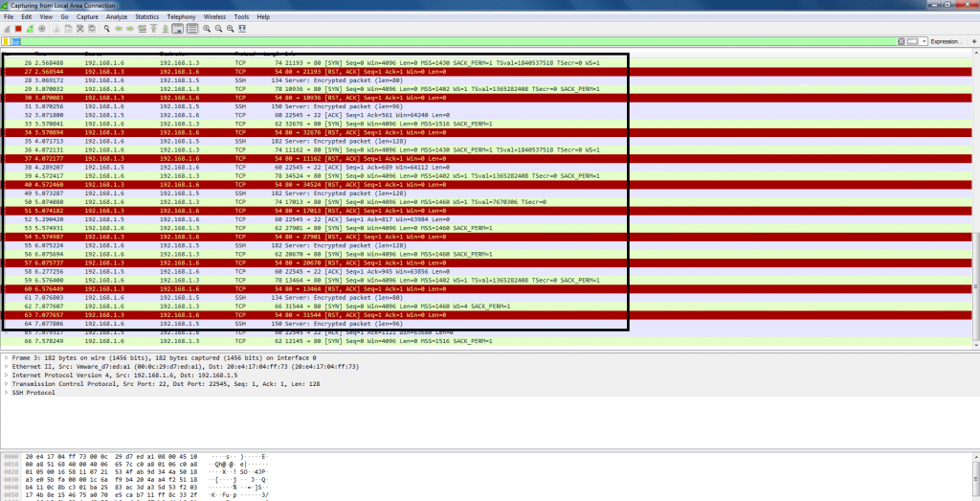Go back in packet history arrow

[118, 29]
